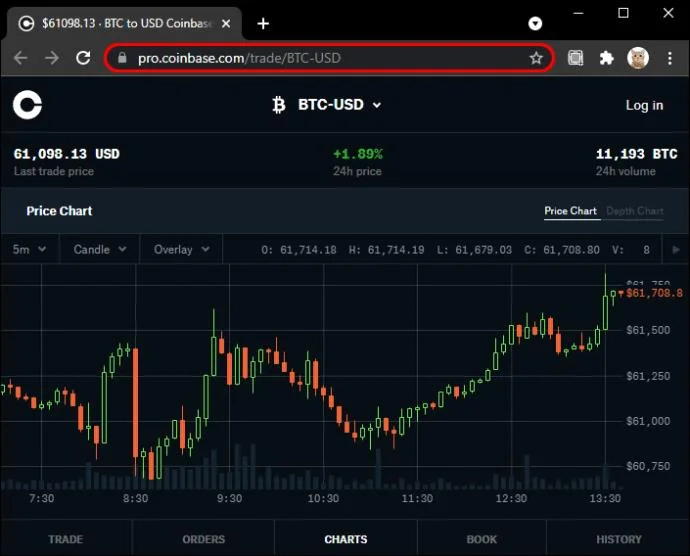Click the +1.89% 24h price change
690x556 pixels.
(x=358, y=154)
